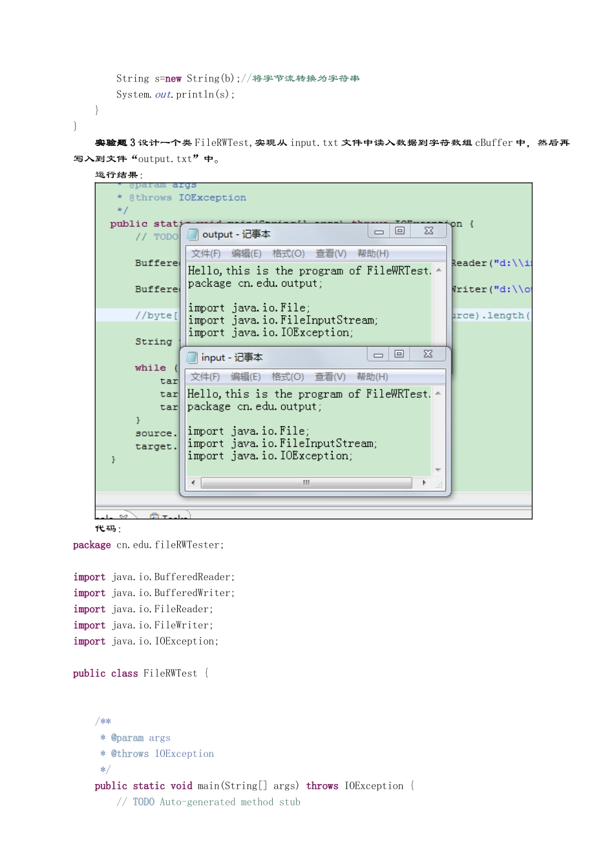Click 'import java.io.BufferedReader;' line
This screenshot has width=614, height=868.
coord(154,577)
